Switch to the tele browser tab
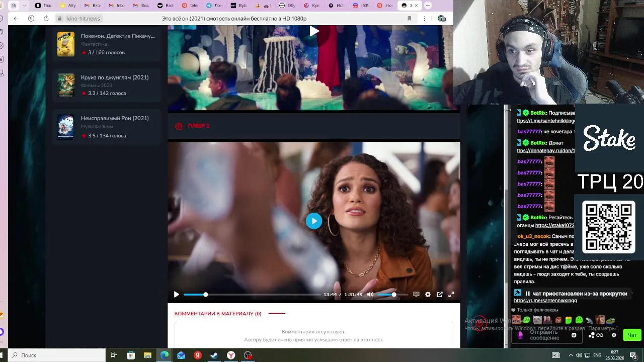This screenshot has width=644, height=362. (190, 6)
